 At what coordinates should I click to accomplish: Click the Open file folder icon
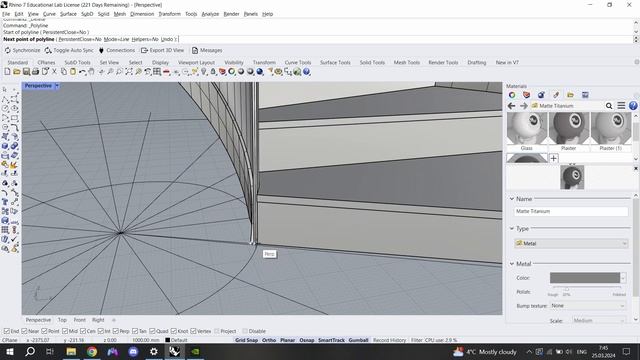pos(16,72)
